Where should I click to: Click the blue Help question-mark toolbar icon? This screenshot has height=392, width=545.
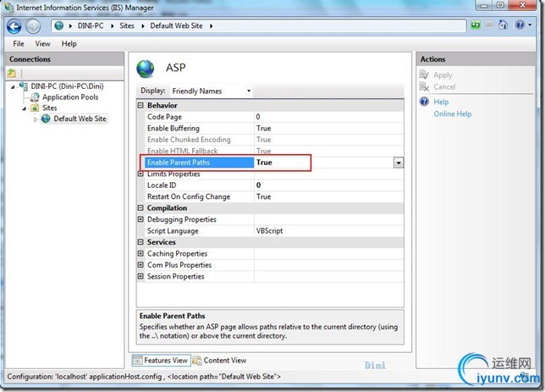tap(520, 25)
